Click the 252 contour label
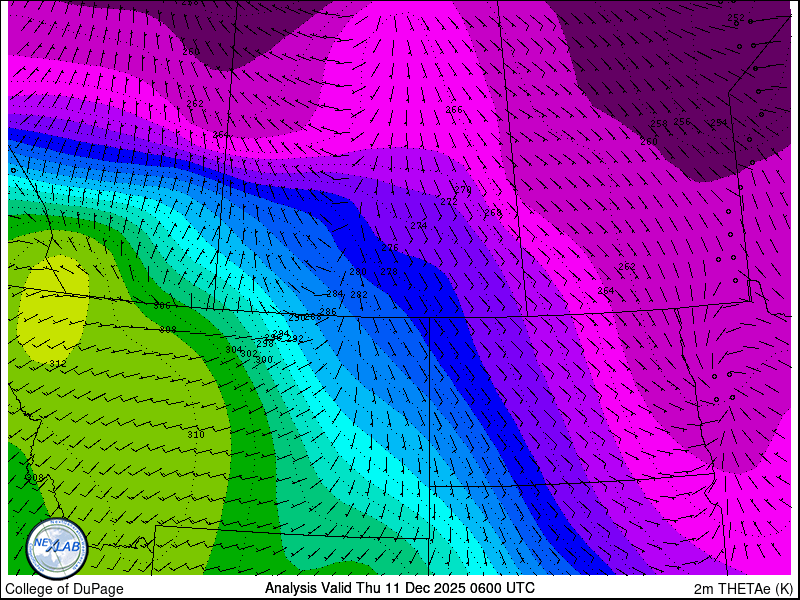This screenshot has height=600, width=800. (736, 18)
